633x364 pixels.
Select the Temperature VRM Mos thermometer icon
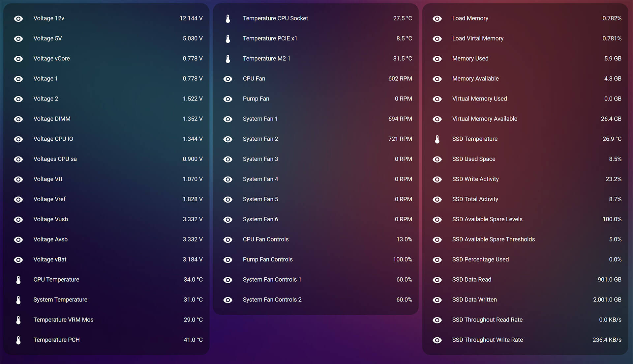click(x=18, y=320)
